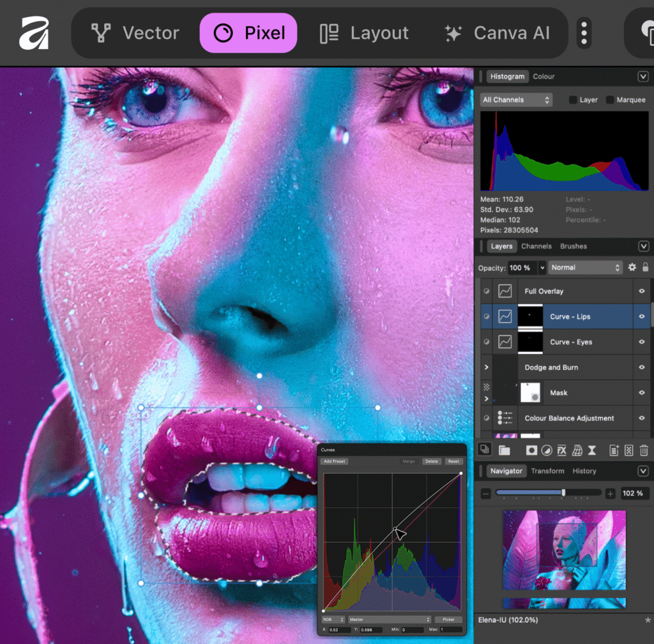Click the Affinity logo icon
654x644 pixels.
point(34,33)
